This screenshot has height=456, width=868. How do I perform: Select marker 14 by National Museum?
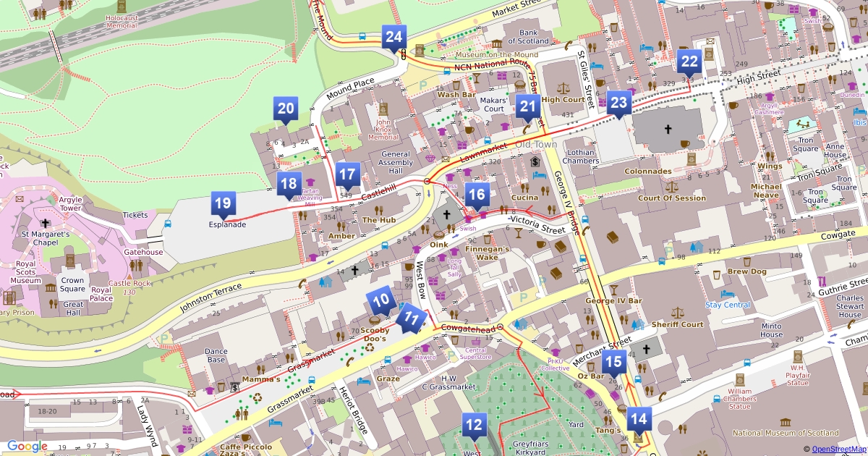click(x=638, y=419)
